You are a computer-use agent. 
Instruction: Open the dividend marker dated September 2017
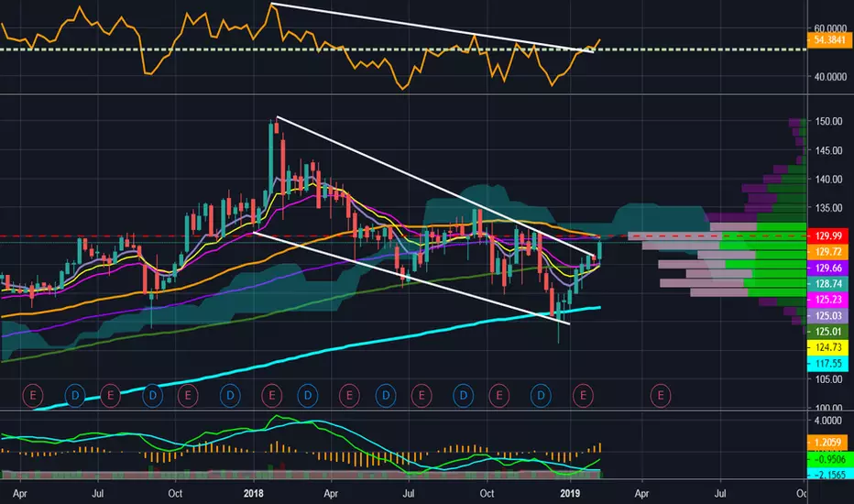coord(152,395)
